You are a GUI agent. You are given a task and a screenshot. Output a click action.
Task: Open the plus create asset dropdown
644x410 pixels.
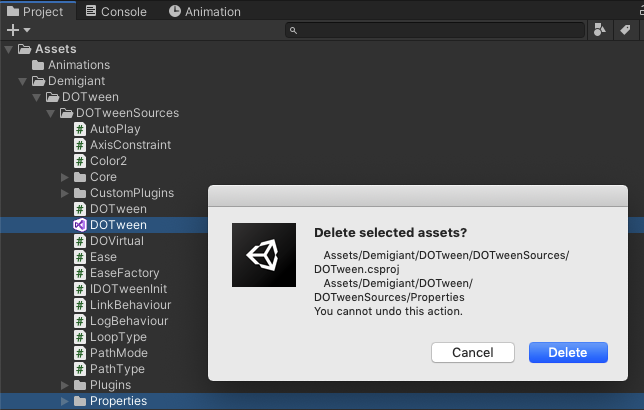[18, 30]
